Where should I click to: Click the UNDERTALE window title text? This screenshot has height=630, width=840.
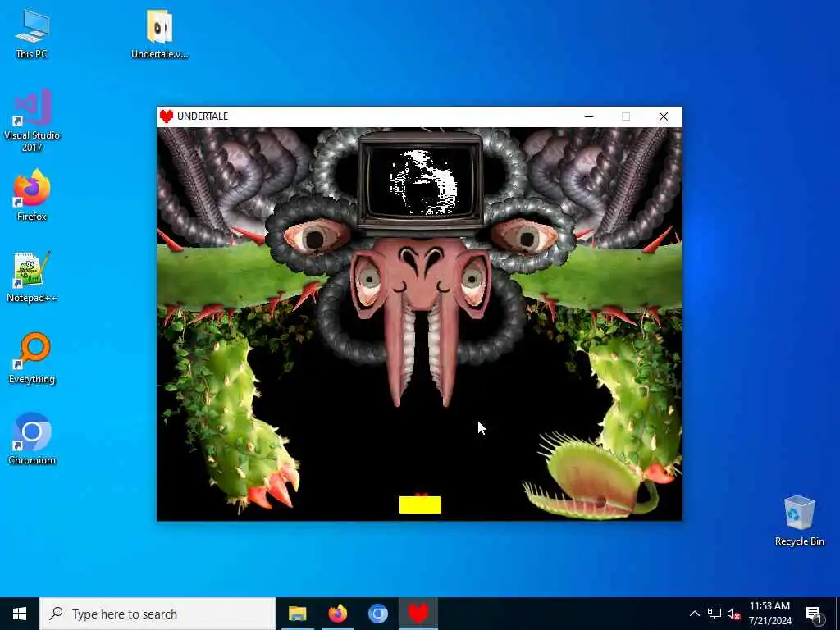(203, 116)
